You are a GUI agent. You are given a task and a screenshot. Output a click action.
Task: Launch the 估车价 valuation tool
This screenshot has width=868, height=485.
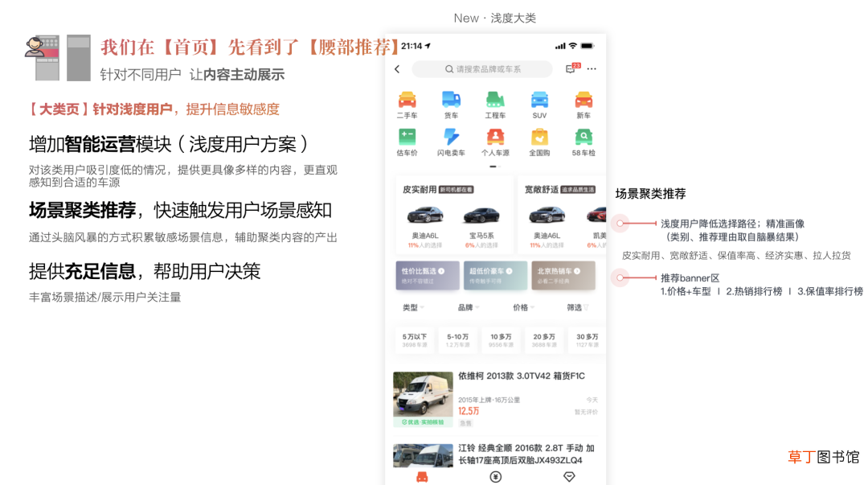point(407,142)
